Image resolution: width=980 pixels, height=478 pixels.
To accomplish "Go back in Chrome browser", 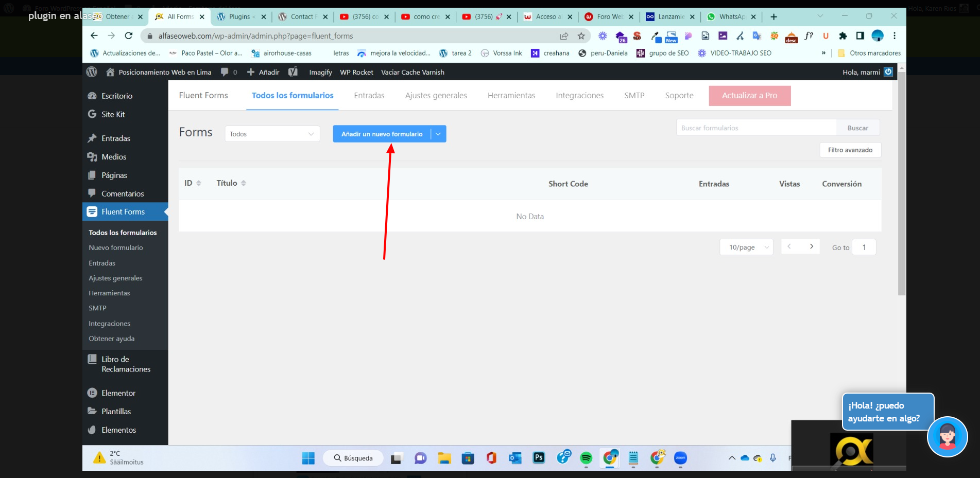I will pos(94,36).
